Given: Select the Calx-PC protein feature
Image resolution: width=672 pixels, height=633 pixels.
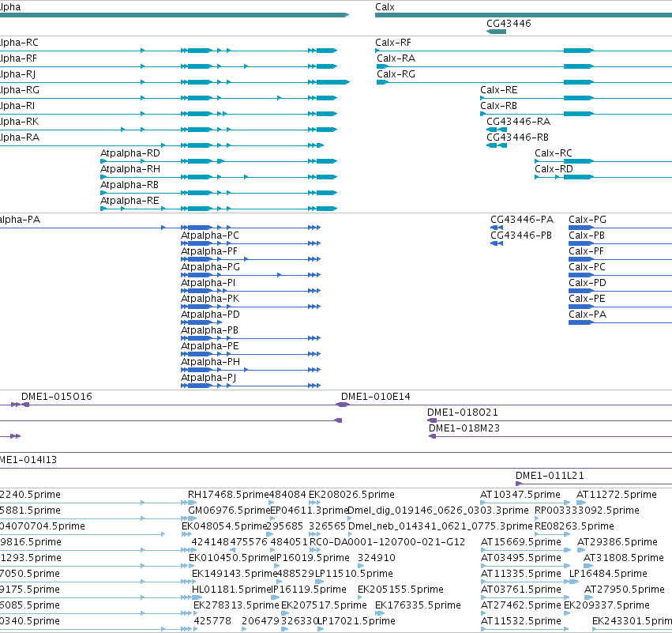Looking at the screenshot, I should [x=620, y=275].
